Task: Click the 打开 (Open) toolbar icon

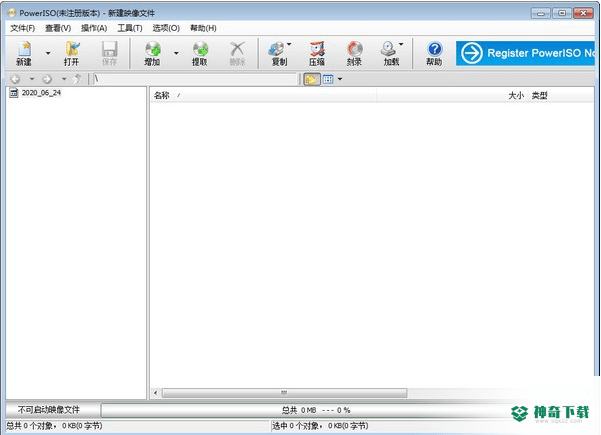Action: coord(72,53)
